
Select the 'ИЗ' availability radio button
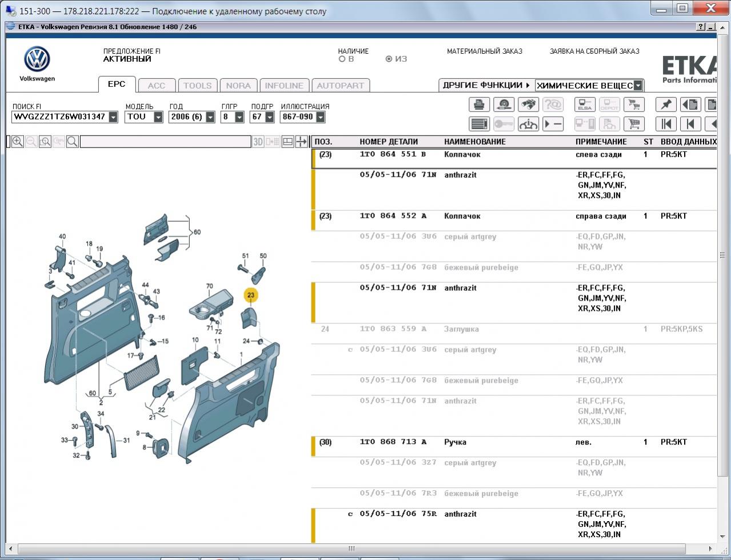click(x=389, y=59)
